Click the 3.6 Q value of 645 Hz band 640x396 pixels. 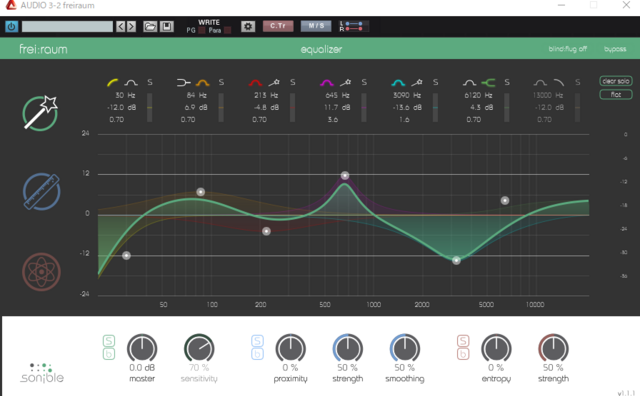[x=333, y=120]
